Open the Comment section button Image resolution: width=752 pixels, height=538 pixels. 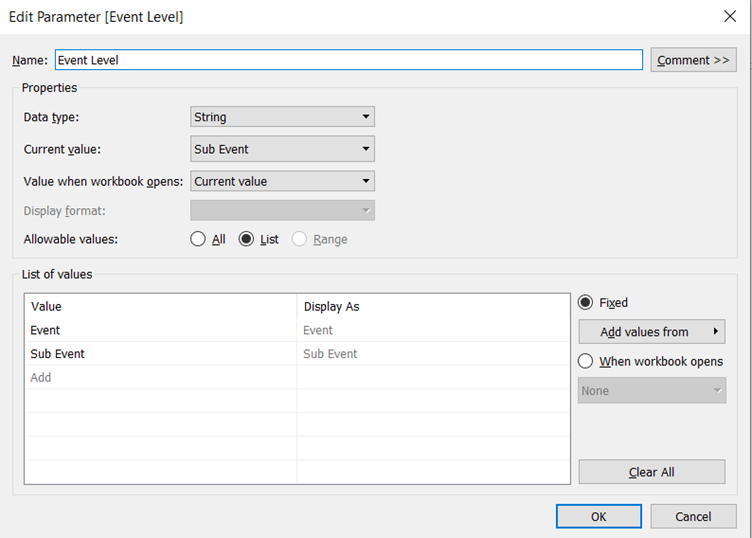693,60
